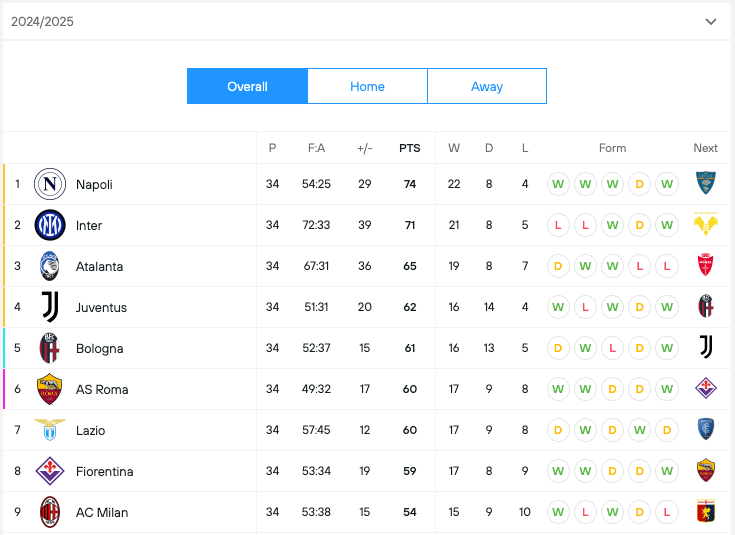The height and width of the screenshot is (535, 735).
Task: Click the Lazio eagle logo
Action: [50, 430]
